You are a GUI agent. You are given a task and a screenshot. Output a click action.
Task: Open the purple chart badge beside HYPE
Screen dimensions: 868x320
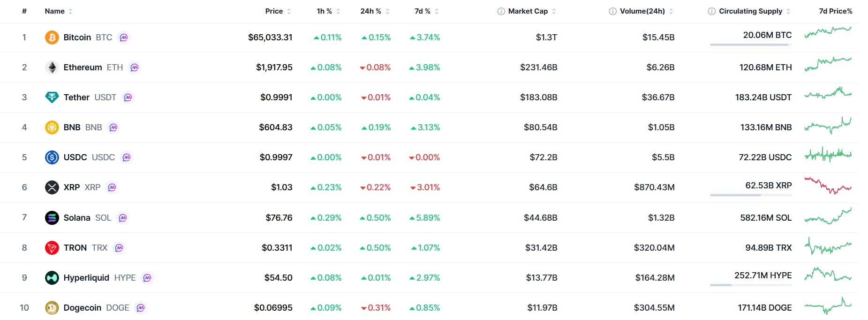147,278
